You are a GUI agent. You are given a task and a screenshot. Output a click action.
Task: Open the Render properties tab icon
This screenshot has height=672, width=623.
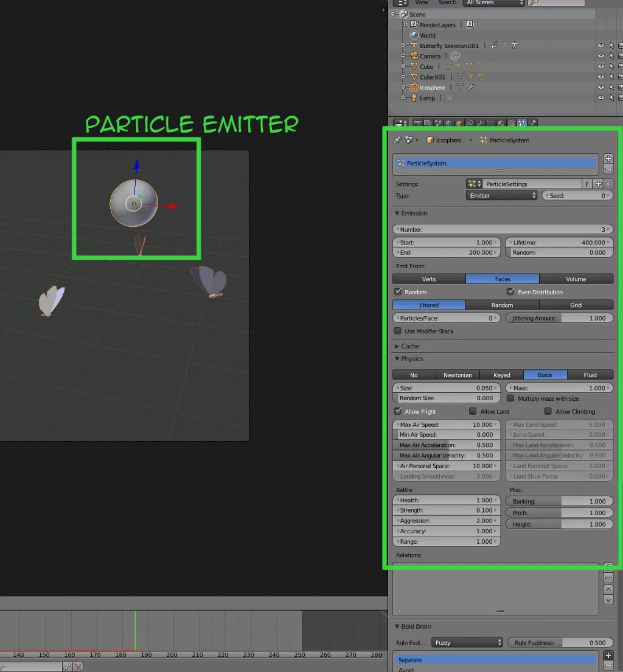pos(417,123)
